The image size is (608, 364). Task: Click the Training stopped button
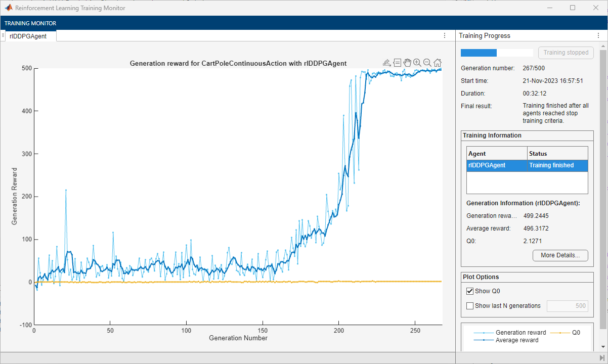566,52
